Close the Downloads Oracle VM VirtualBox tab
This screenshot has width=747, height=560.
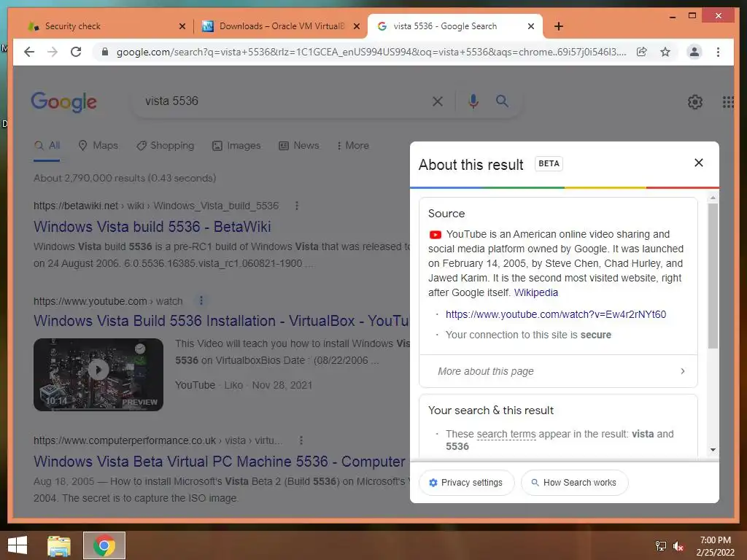(356, 26)
